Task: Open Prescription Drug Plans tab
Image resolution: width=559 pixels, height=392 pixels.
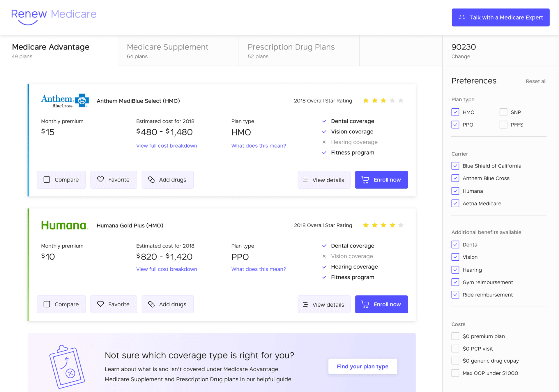Action: coord(299,51)
